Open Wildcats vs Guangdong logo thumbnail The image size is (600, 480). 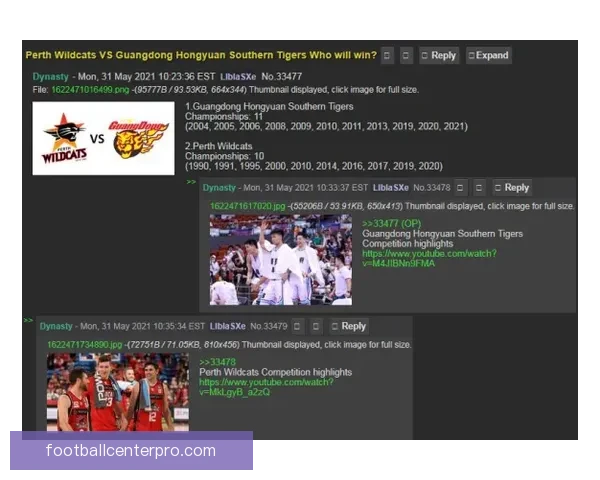tap(103, 138)
